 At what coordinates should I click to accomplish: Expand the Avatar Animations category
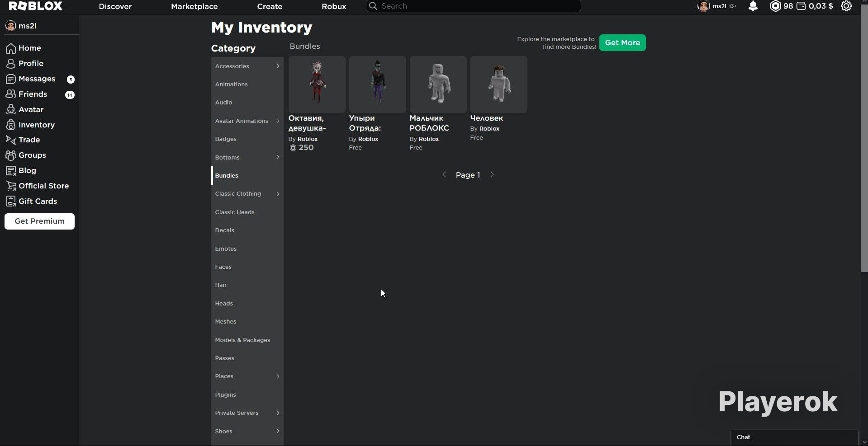coord(278,121)
